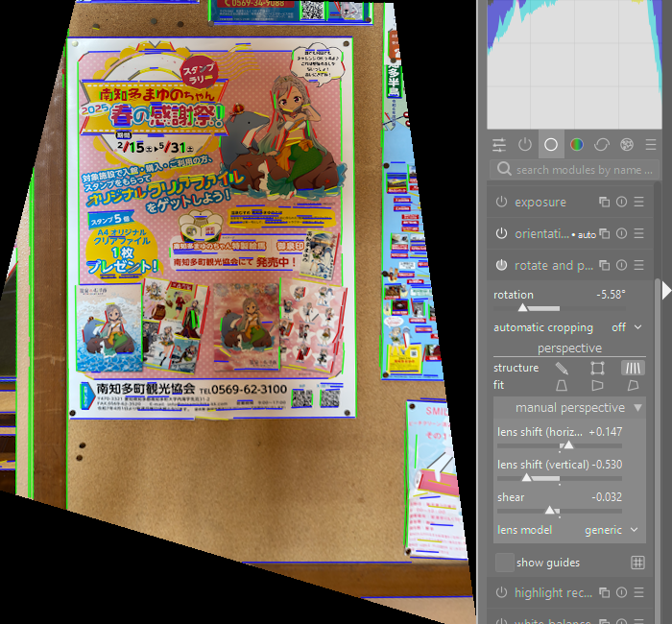
Task: Open rotate and perspective instances menu
Action: click(604, 265)
